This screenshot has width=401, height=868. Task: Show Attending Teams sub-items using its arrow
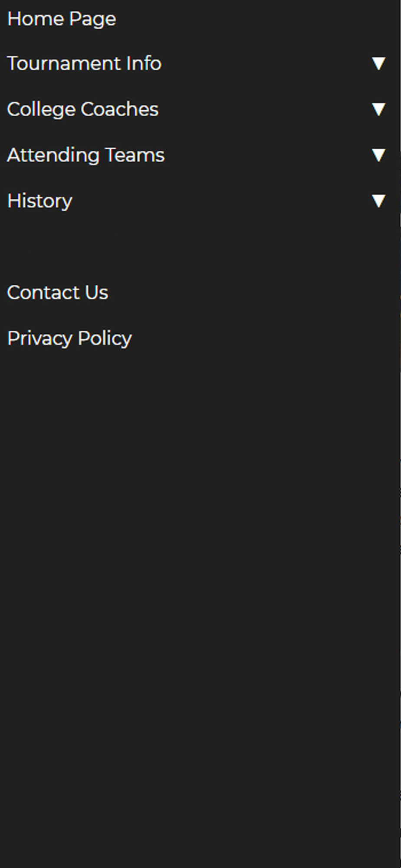tap(378, 155)
